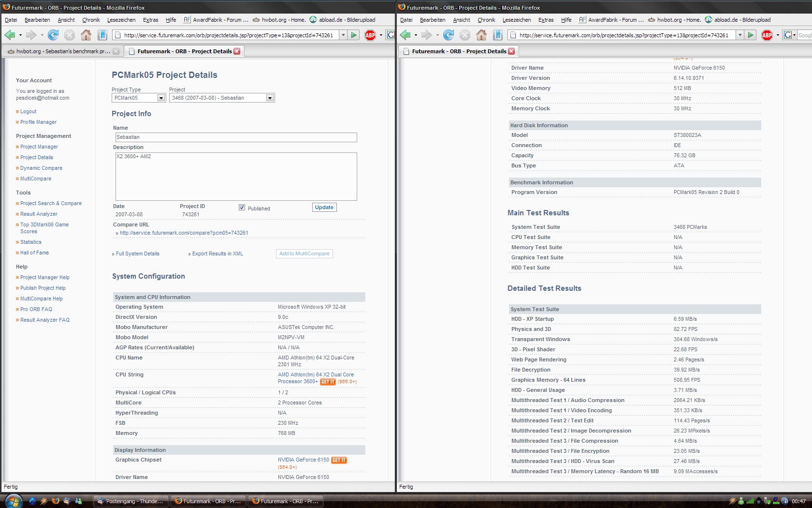The width and height of the screenshot is (812, 508).
Task: Open Chronik menu in left window
Action: (x=91, y=20)
